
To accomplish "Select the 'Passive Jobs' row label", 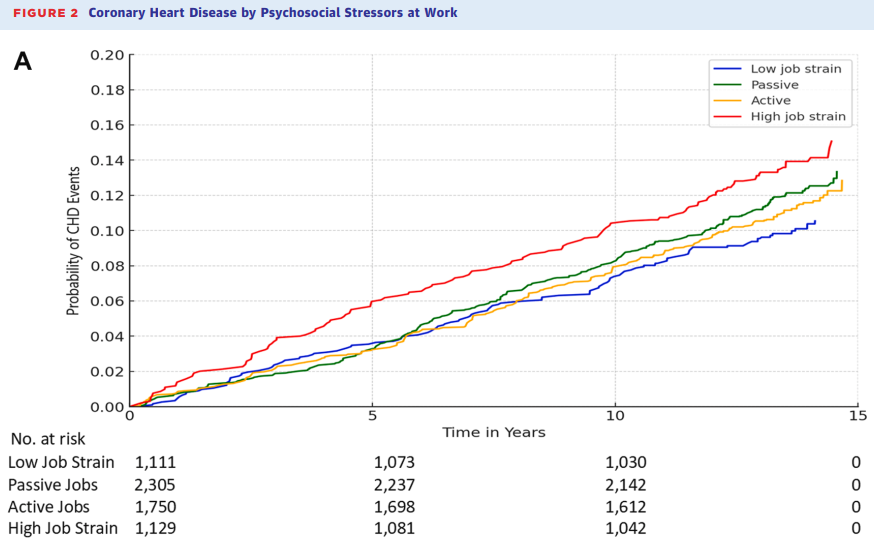I will tap(55, 484).
